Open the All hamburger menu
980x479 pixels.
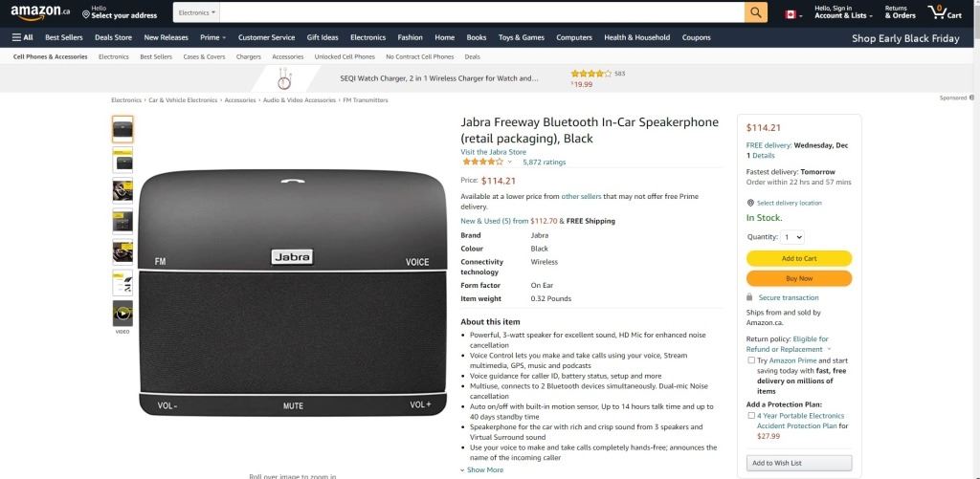pos(23,37)
